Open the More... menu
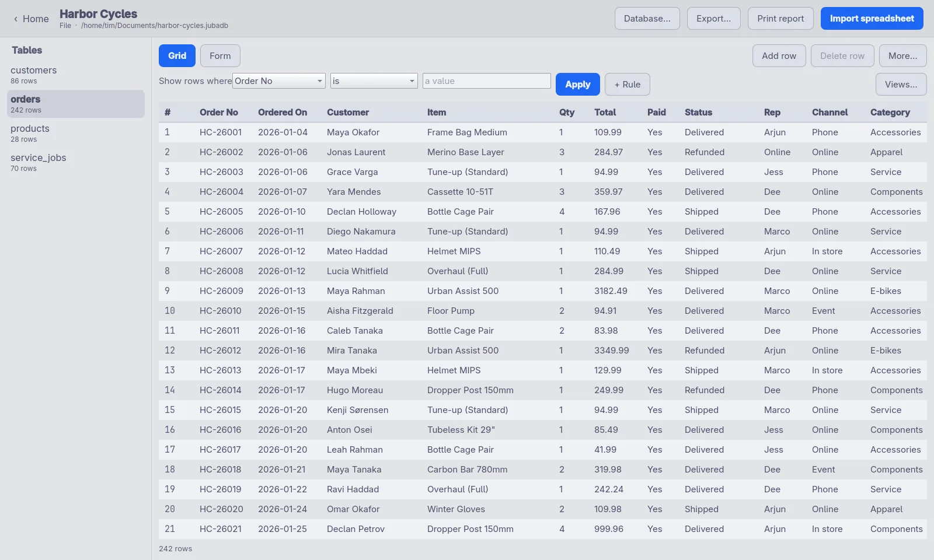This screenshot has width=934, height=560. point(902,56)
